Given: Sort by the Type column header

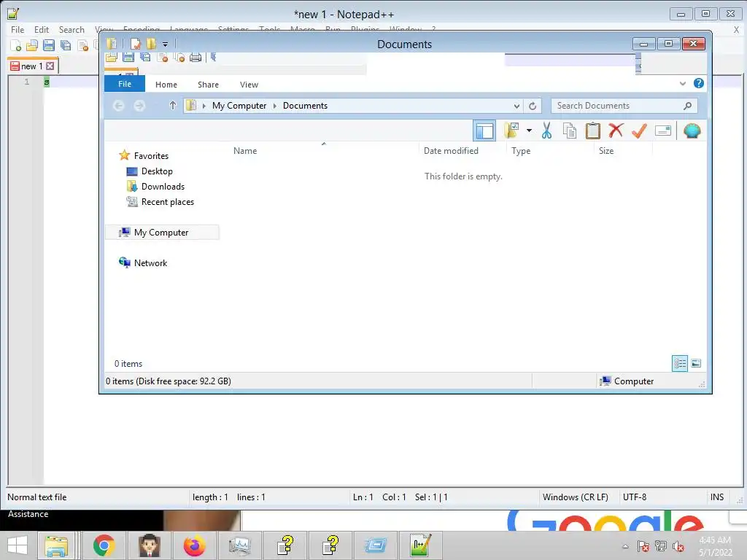Looking at the screenshot, I should click(x=521, y=151).
